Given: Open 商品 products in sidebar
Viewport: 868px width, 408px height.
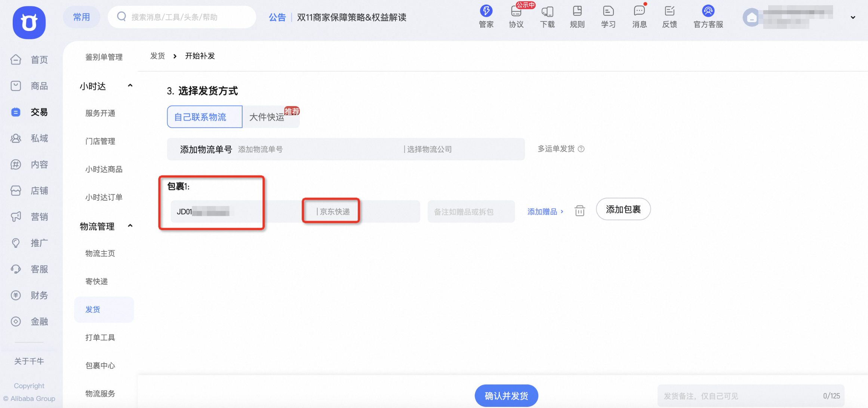Looking at the screenshot, I should [29, 86].
